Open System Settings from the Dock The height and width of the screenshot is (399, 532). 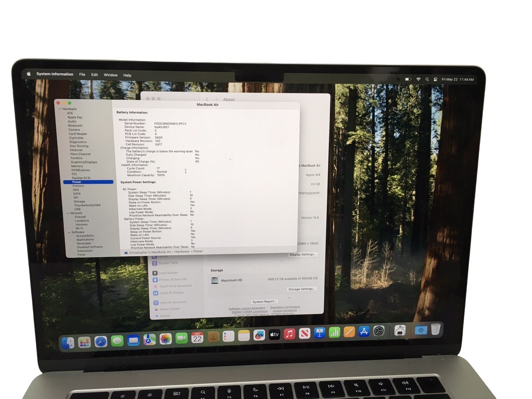[x=379, y=330]
